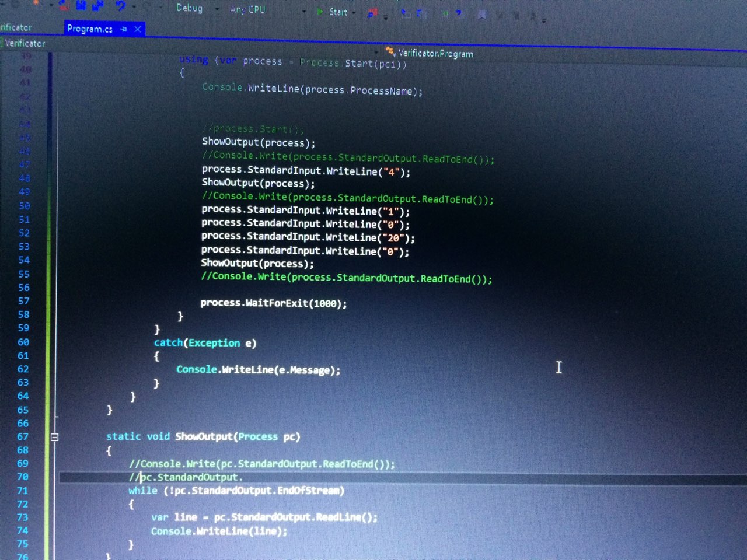747x560 pixels.
Task: Click the Save All toolbar icon
Action: [x=97, y=5]
